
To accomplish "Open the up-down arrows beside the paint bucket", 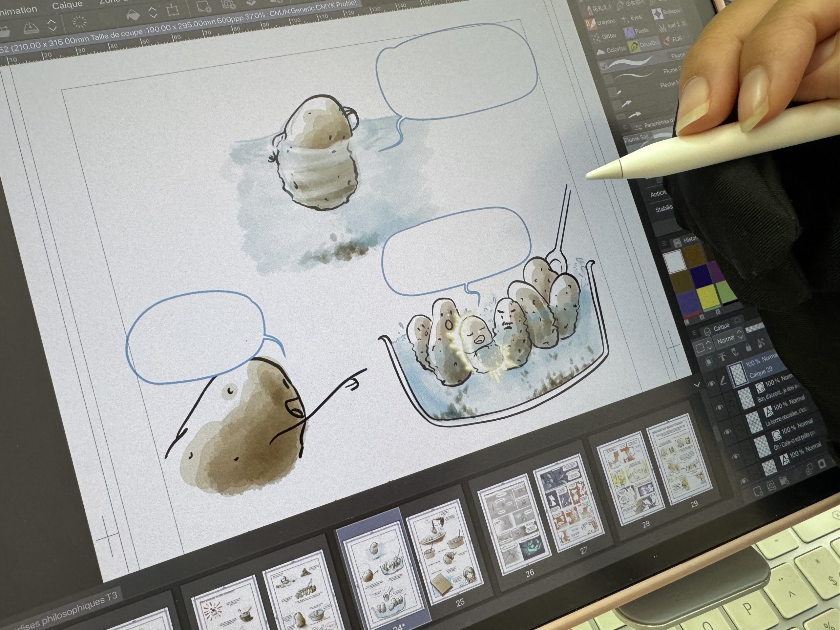I will (x=153, y=12).
